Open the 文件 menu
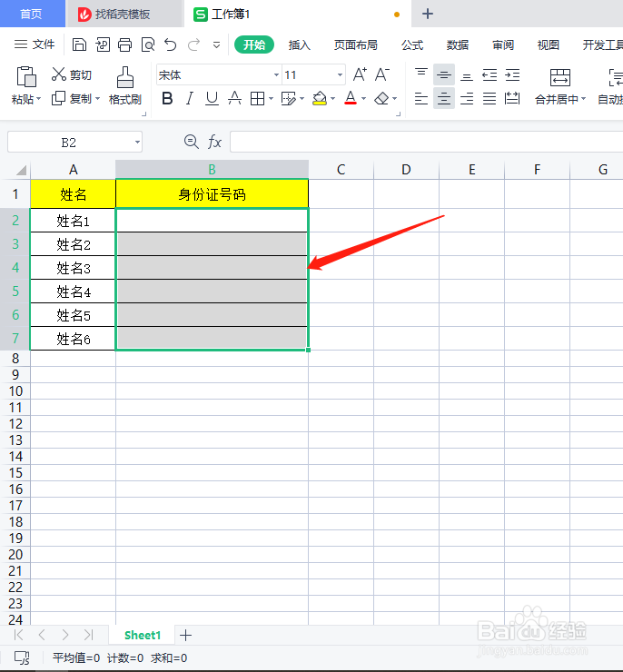 pyautogui.click(x=35, y=44)
